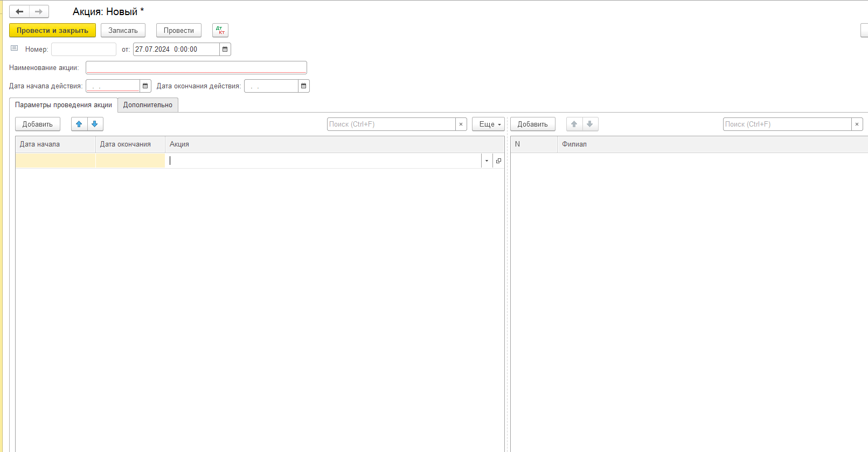Move row down in the Филиал table

pos(590,124)
